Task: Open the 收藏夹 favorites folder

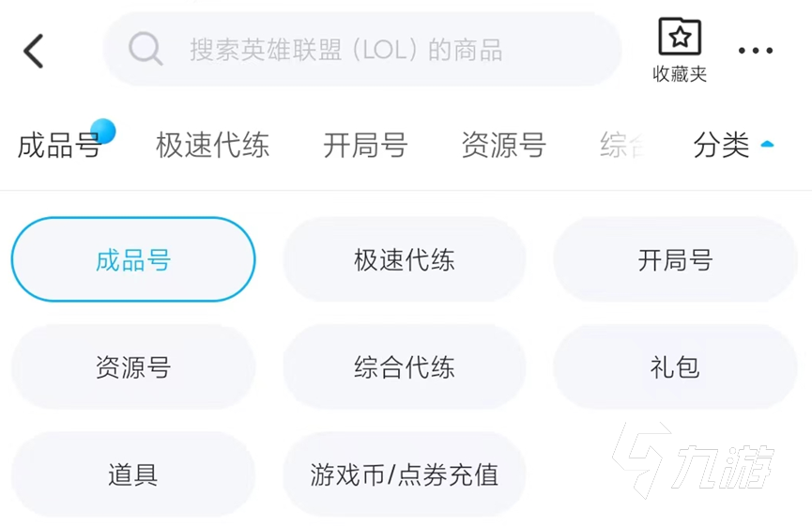Action: coord(680,49)
